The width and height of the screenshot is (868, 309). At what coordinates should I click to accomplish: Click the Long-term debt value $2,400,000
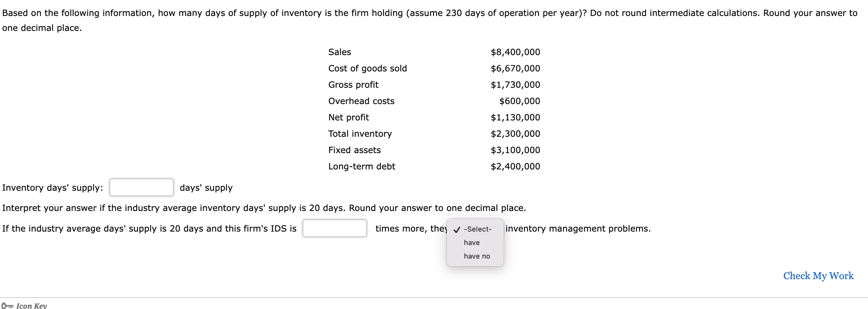(515, 166)
